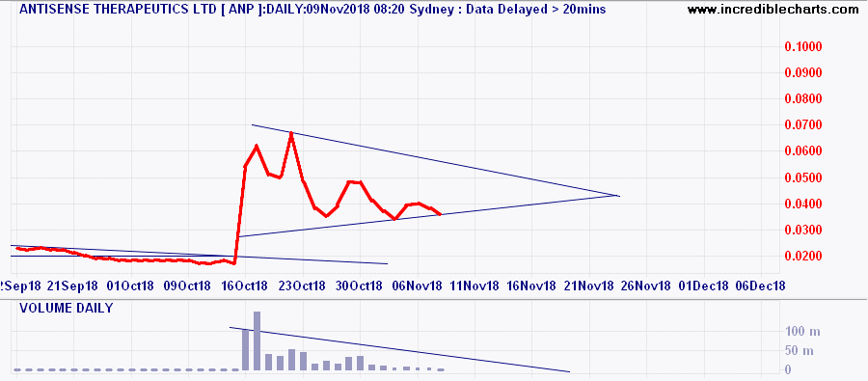Click the 23Oct18 date label
Screen dimensions: 868x381
click(302, 286)
